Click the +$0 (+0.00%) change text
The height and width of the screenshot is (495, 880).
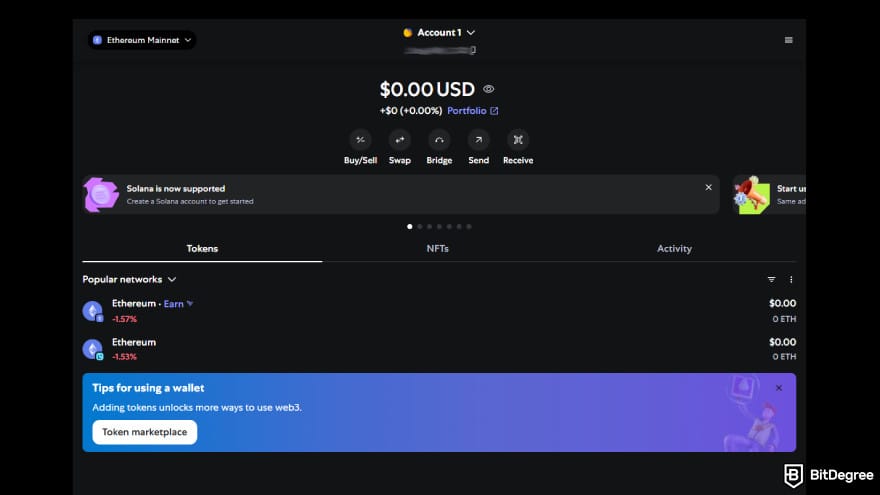411,111
